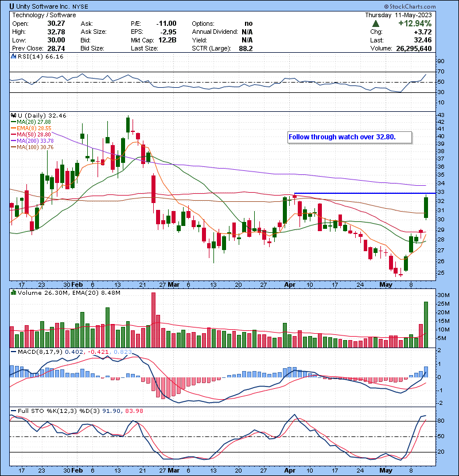Click the brown MA(100) 30.76 legend entry
This screenshot has height=476, width=459.
tap(32, 147)
